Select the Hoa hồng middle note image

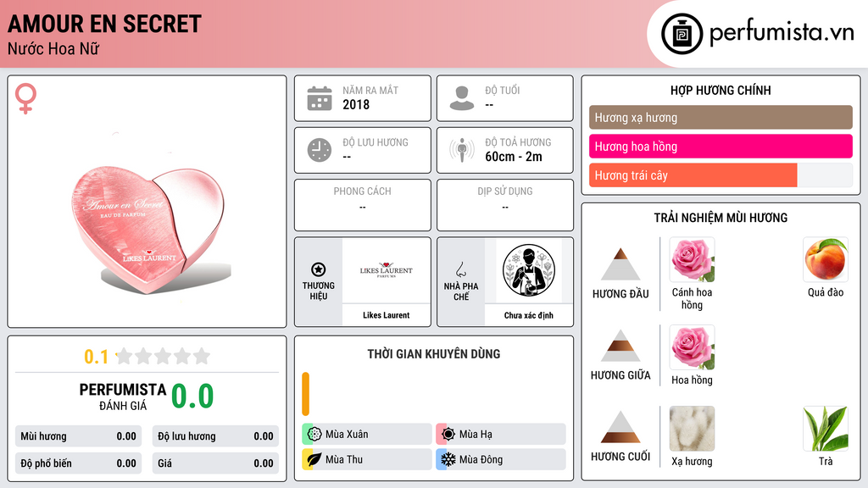692,347
